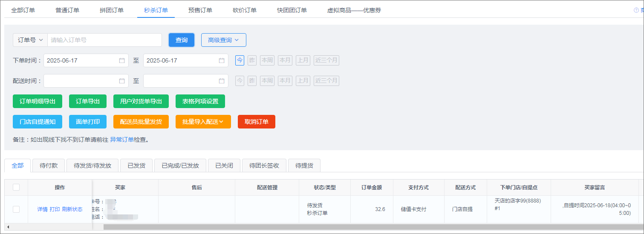The image size is (644, 234).
Task: Switch to 待提货 status tab
Action: (304, 166)
